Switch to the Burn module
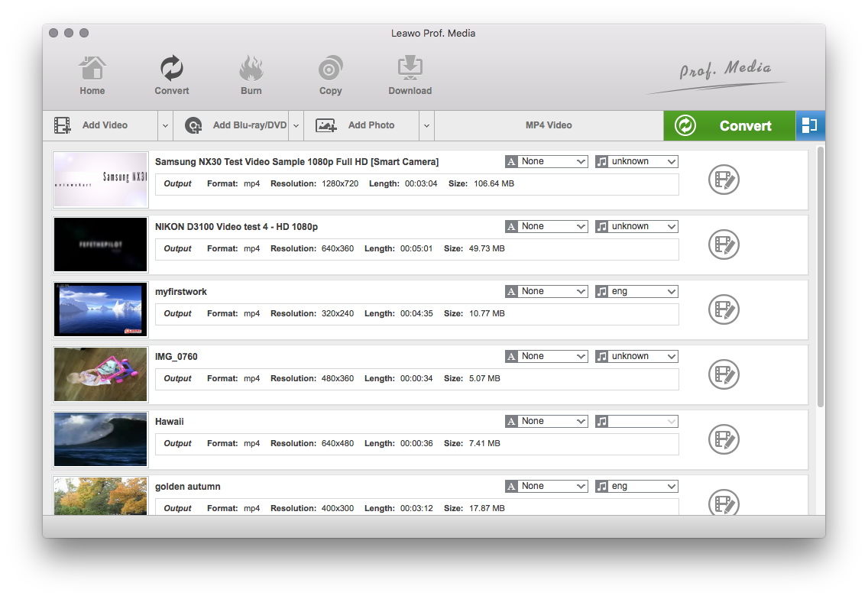 pos(251,76)
